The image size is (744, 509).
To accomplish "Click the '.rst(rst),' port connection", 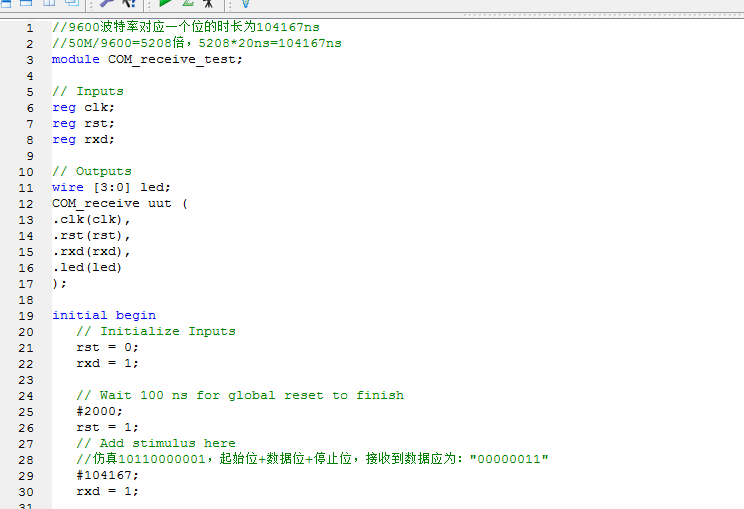I will (91, 236).
